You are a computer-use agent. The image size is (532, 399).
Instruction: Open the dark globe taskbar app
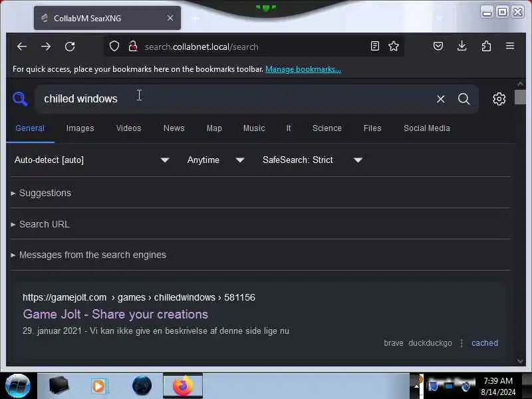pyautogui.click(x=142, y=386)
